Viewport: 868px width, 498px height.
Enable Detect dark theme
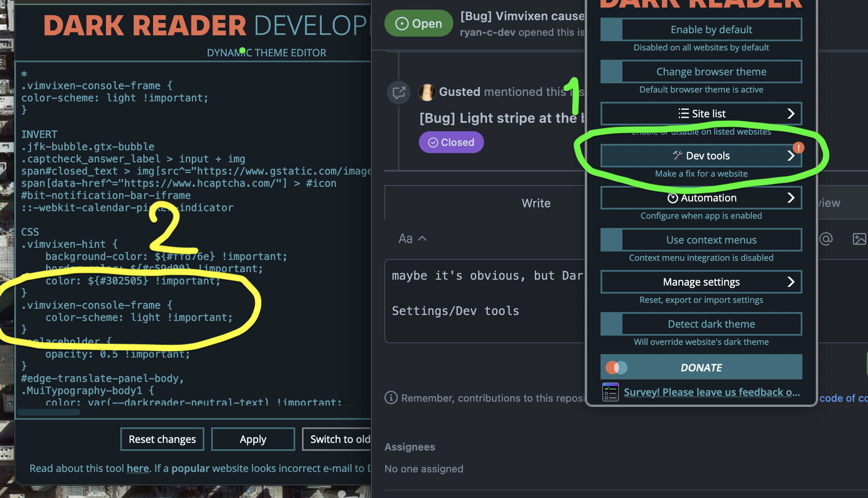(x=611, y=324)
